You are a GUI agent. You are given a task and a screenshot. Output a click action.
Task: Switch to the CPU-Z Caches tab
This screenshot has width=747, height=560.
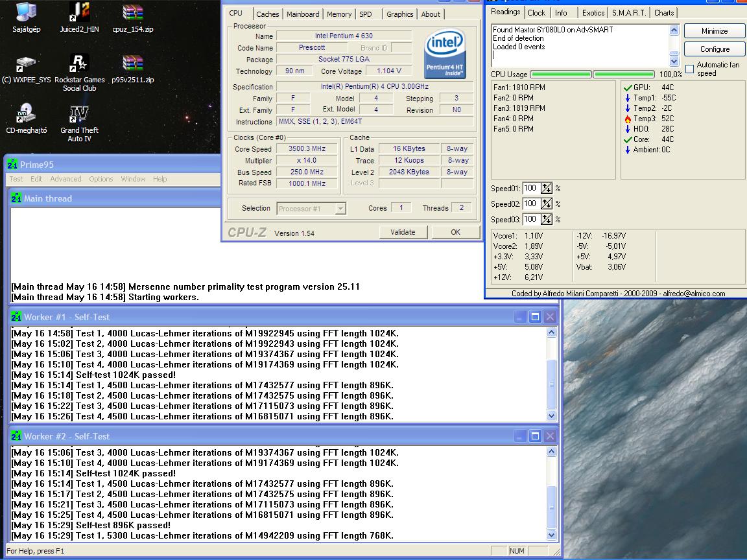268,14
